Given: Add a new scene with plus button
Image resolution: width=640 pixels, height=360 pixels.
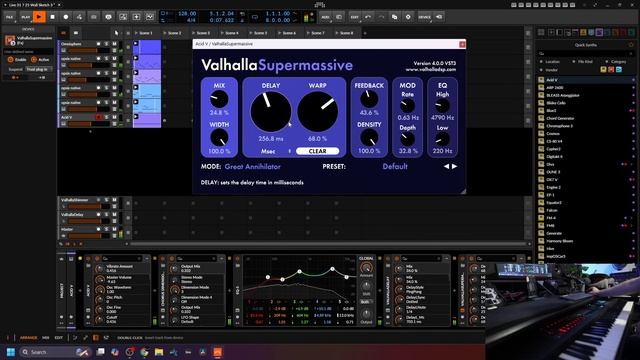Looking at the screenshot, I should point(365,33).
